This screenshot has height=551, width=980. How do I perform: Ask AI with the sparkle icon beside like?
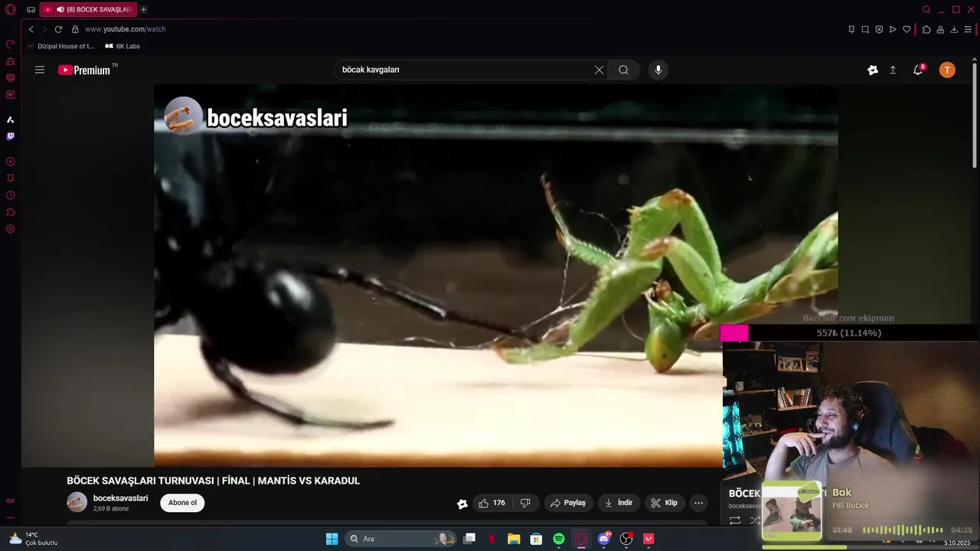tap(462, 504)
